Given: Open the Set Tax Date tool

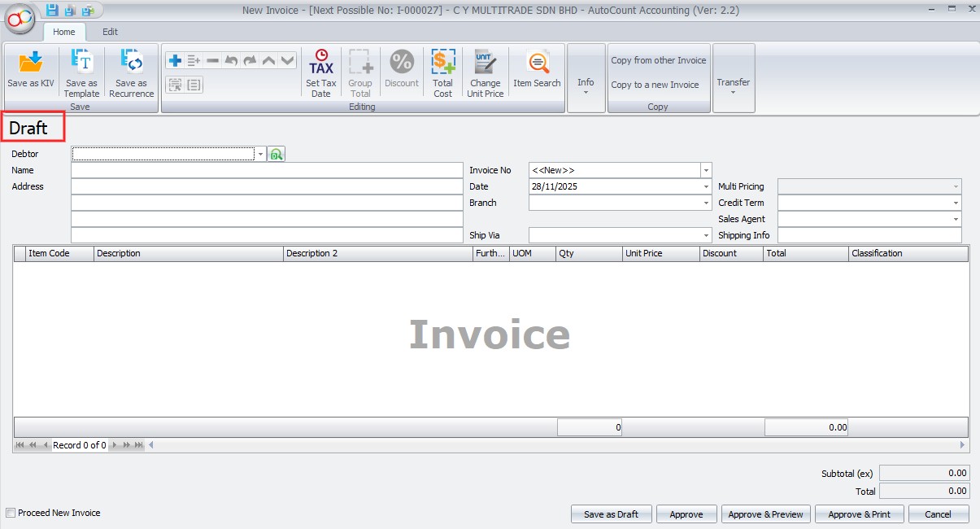Looking at the screenshot, I should 320,72.
